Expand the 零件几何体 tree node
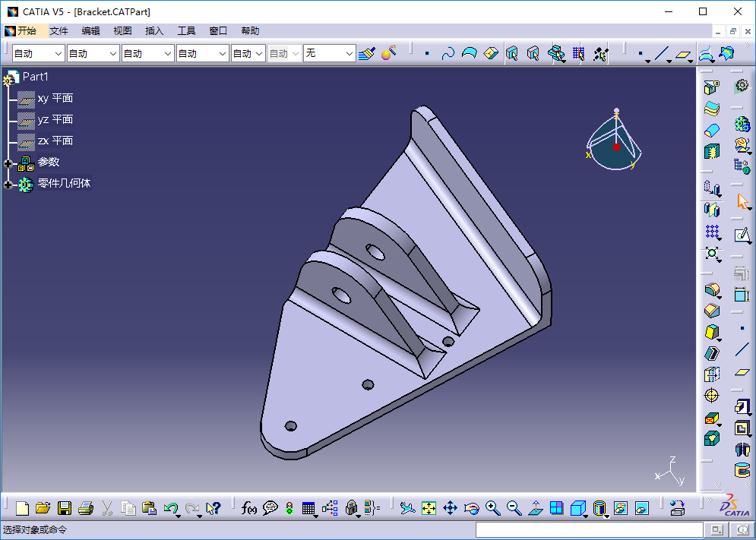Viewport: 756px width, 540px height. pos(8,184)
